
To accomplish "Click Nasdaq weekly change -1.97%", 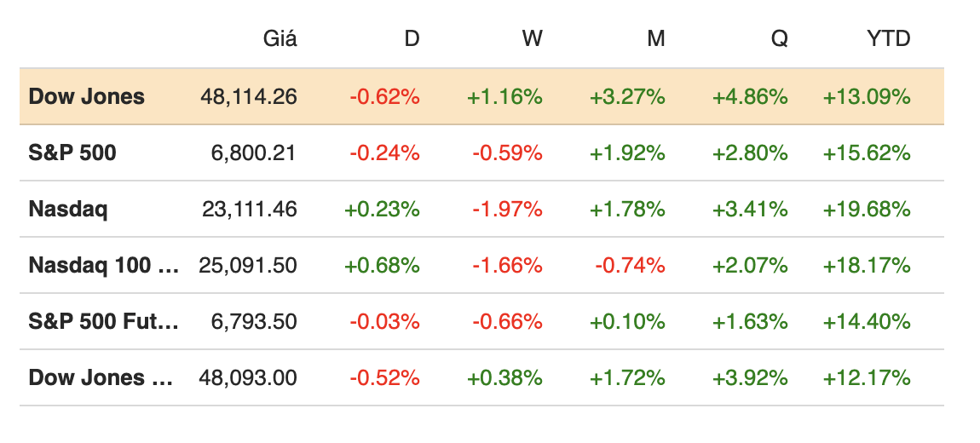I will pyautogui.click(x=508, y=209).
